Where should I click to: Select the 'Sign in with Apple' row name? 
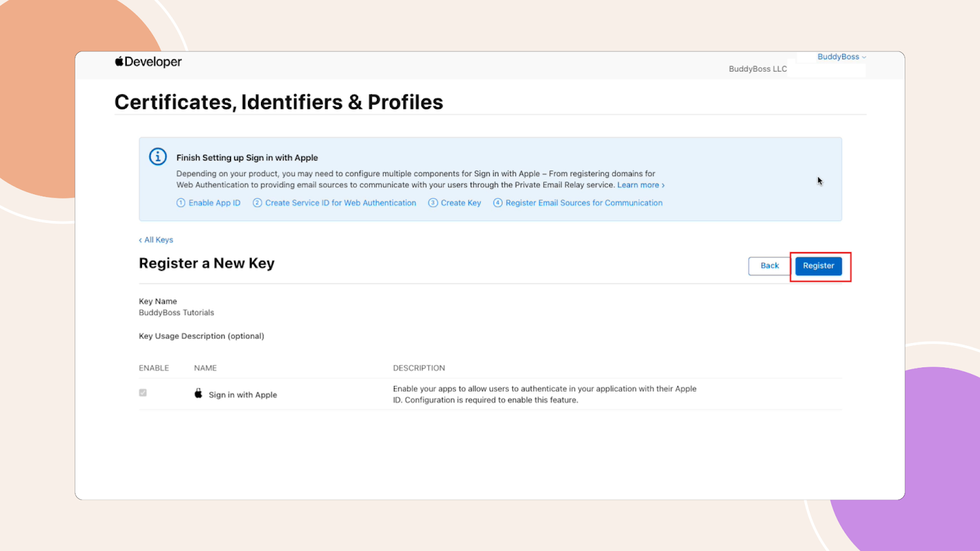pos(243,395)
